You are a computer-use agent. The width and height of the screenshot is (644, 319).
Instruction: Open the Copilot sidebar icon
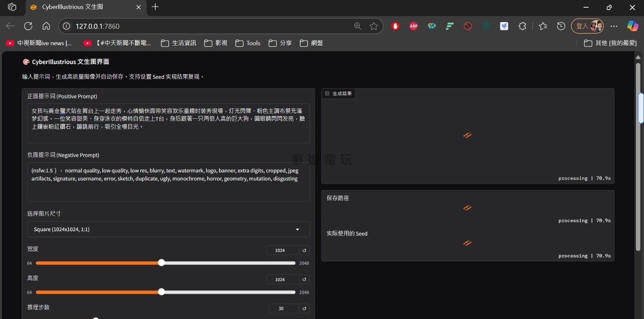tap(632, 26)
